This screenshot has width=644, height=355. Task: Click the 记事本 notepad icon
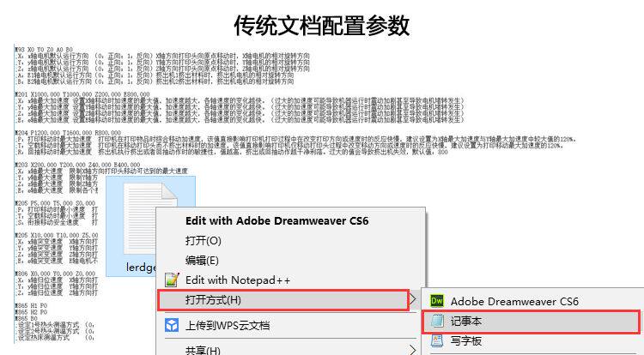point(437,321)
